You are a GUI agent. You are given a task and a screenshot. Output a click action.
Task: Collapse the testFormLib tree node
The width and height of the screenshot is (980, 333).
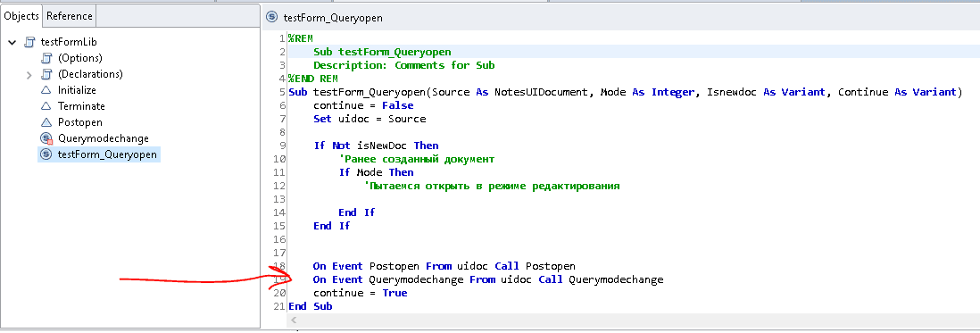pos(12,43)
